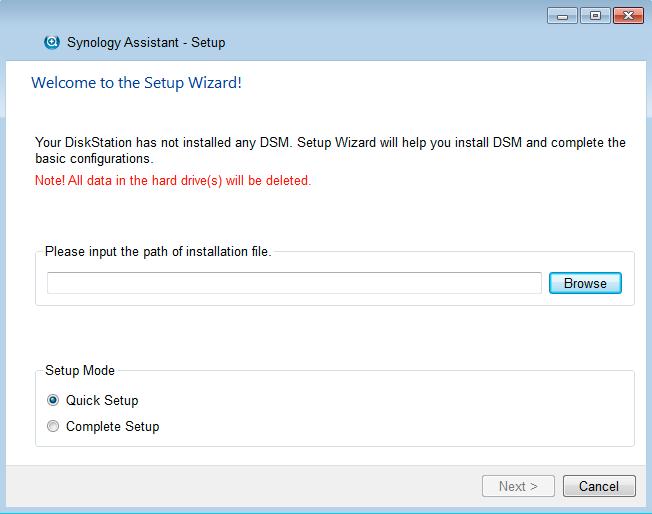Click the red data deletion warning note
This screenshot has height=514, width=652.
point(173,180)
